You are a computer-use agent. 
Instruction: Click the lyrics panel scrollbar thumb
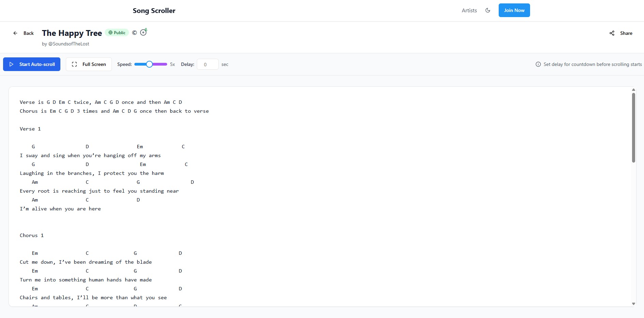coord(633,128)
